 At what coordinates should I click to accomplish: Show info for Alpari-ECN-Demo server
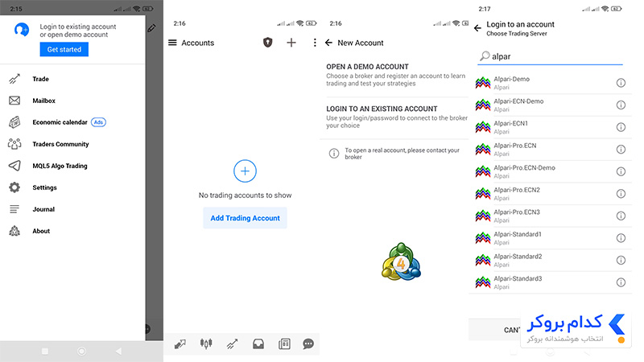(621, 105)
